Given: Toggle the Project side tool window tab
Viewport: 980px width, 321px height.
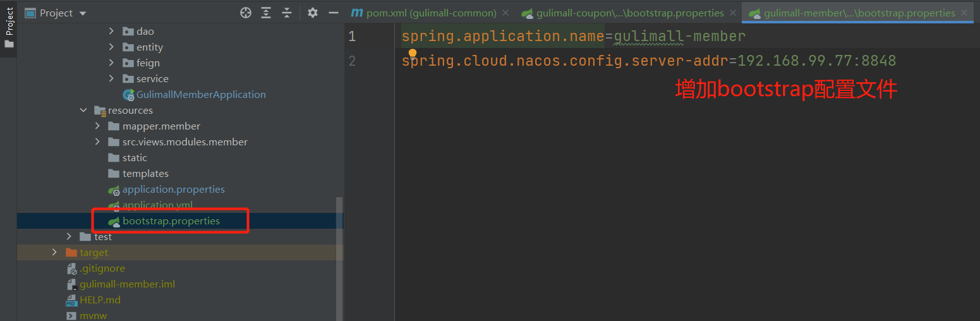Looking at the screenshot, I should [9, 28].
